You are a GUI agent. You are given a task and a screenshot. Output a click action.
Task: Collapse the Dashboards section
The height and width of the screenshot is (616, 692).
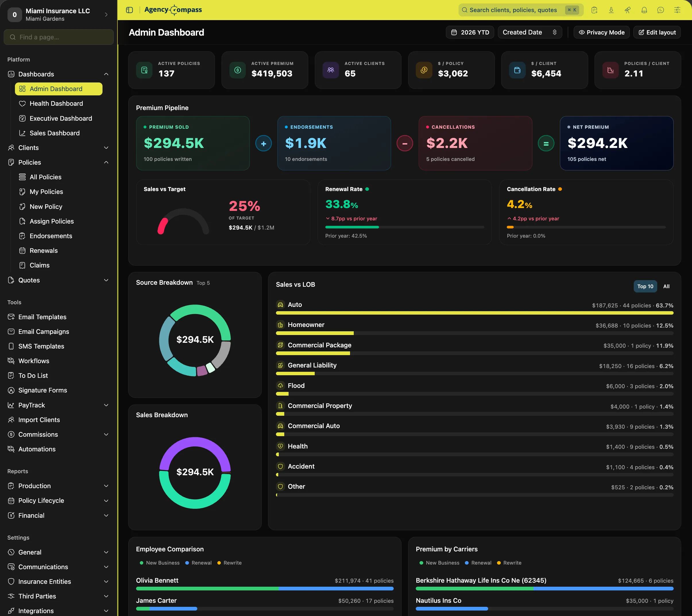click(x=59, y=74)
